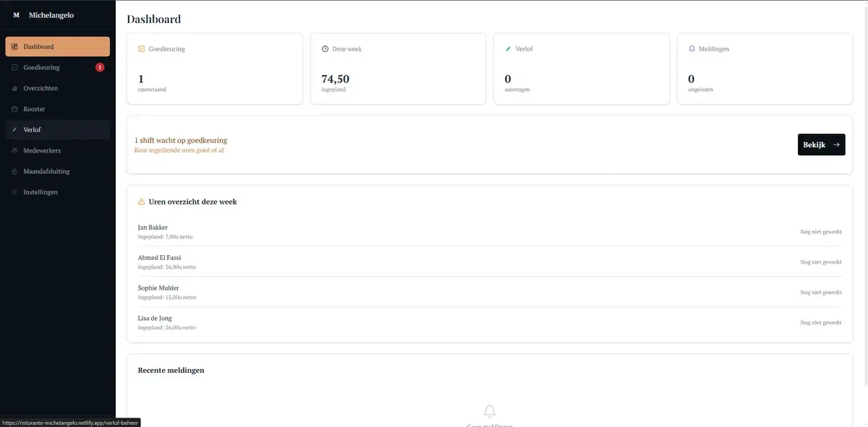Open the Goedkeuring summary card

tap(214, 69)
